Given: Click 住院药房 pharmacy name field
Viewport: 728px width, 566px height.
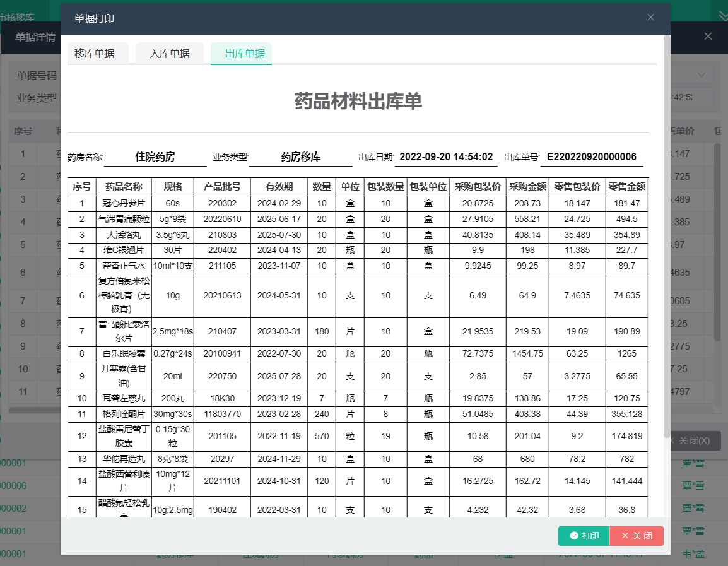Looking at the screenshot, I should point(155,157).
